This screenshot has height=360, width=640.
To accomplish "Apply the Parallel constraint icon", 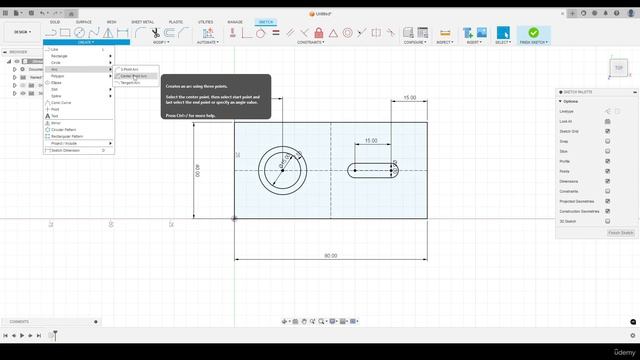I will coord(290,33).
